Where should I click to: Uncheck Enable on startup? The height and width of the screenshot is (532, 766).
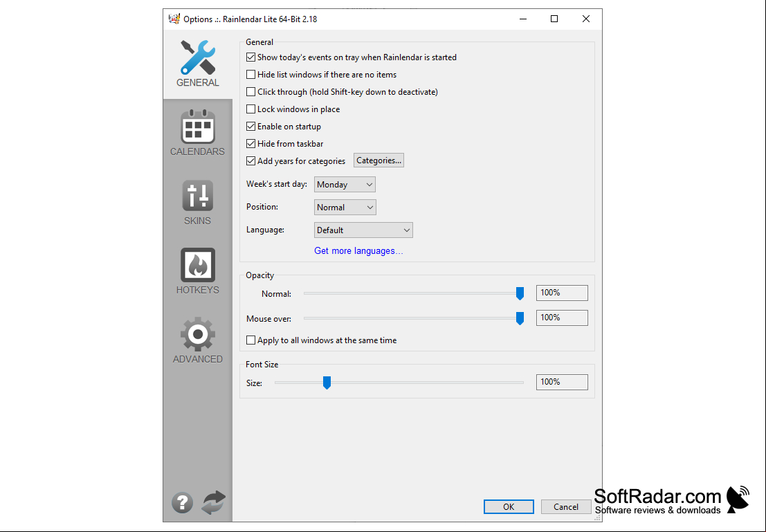(250, 126)
